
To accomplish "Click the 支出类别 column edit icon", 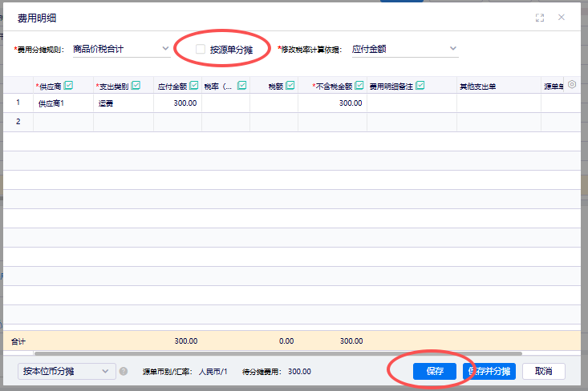I will point(136,86).
